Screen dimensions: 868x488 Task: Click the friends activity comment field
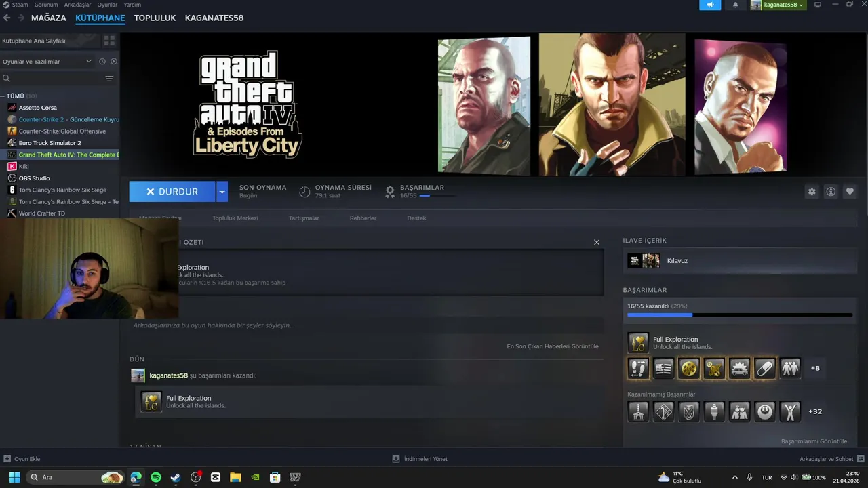[x=367, y=325]
